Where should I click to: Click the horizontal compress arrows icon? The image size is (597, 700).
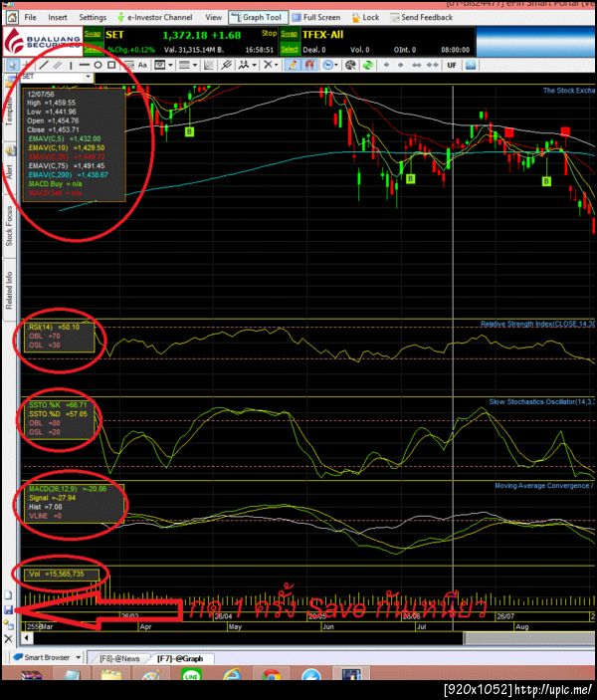coord(433,65)
